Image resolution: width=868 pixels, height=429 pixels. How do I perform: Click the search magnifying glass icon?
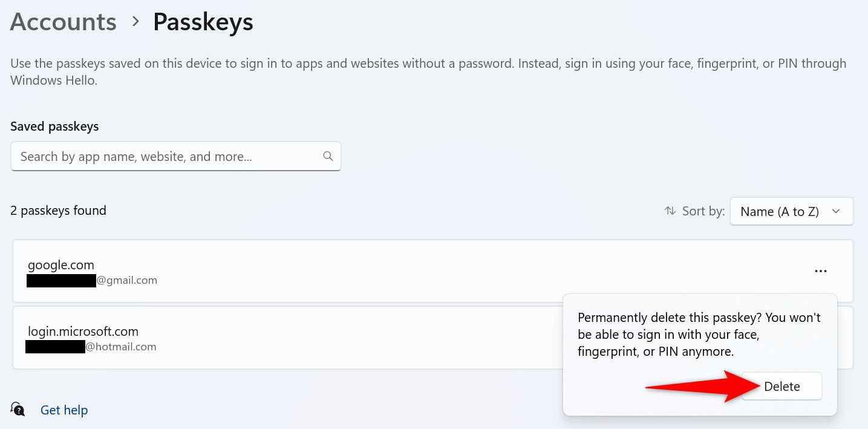coord(327,156)
